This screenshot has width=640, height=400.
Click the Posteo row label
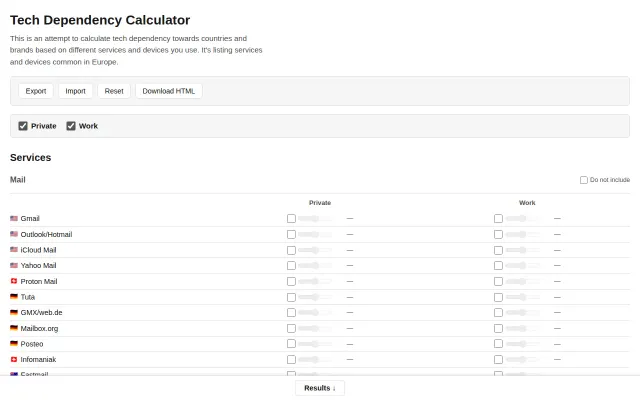point(32,344)
